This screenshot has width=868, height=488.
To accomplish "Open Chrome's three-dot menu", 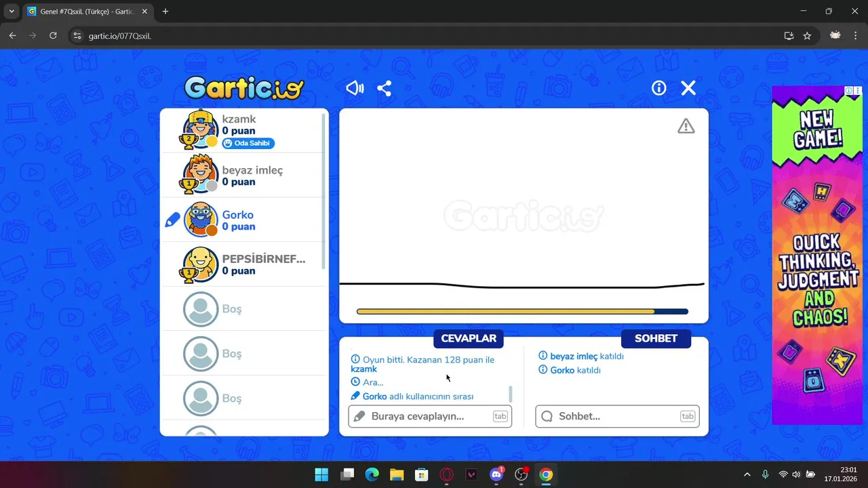I will (x=856, y=36).
